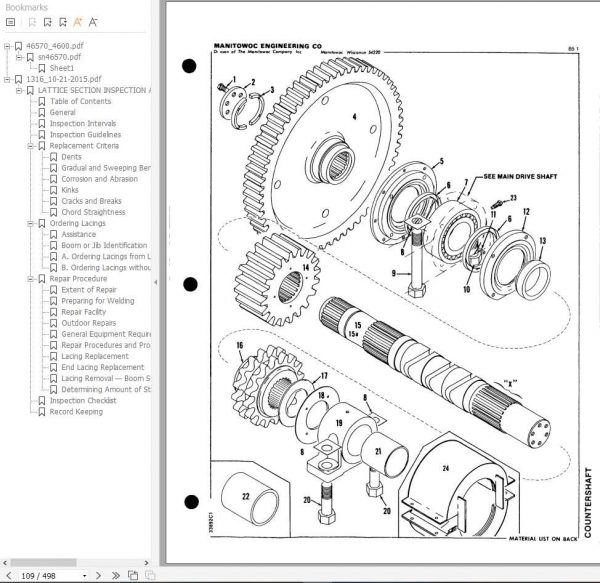Open Determining Amount of bookmark
Viewport: 600px width, 583px height.
(x=106, y=390)
